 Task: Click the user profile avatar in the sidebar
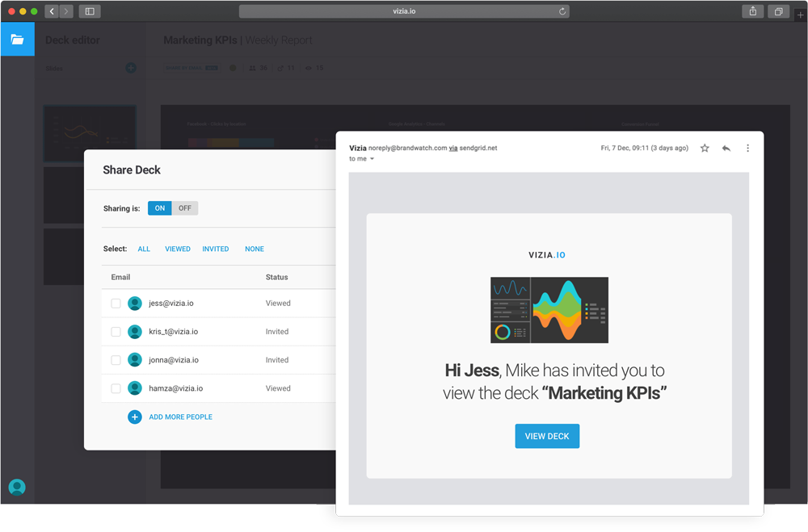(x=17, y=487)
